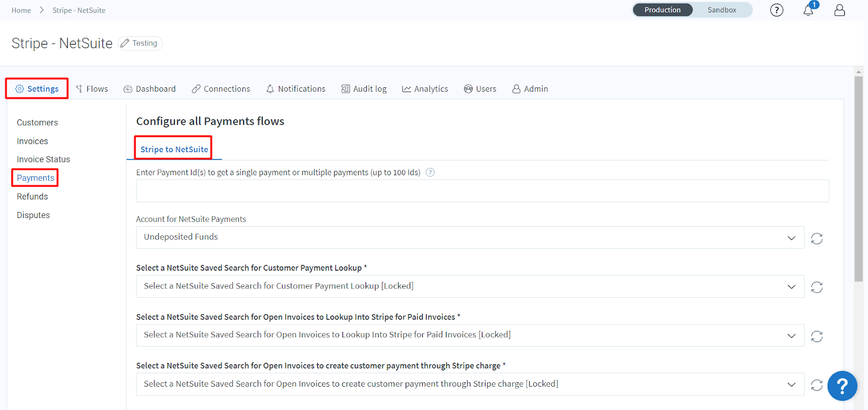
Task: Go to Home via the breadcrumb
Action: [21, 10]
